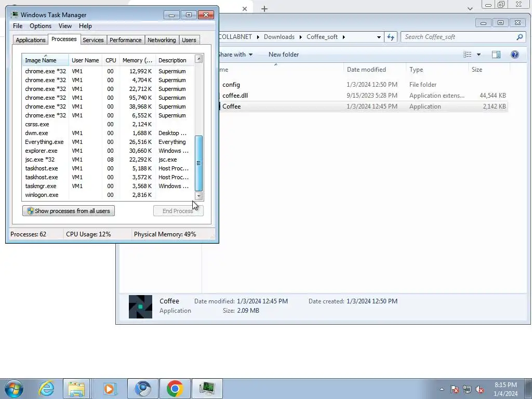This screenshot has width=532, height=399.
Task: Sort processes by CPU column
Action: pos(111,60)
